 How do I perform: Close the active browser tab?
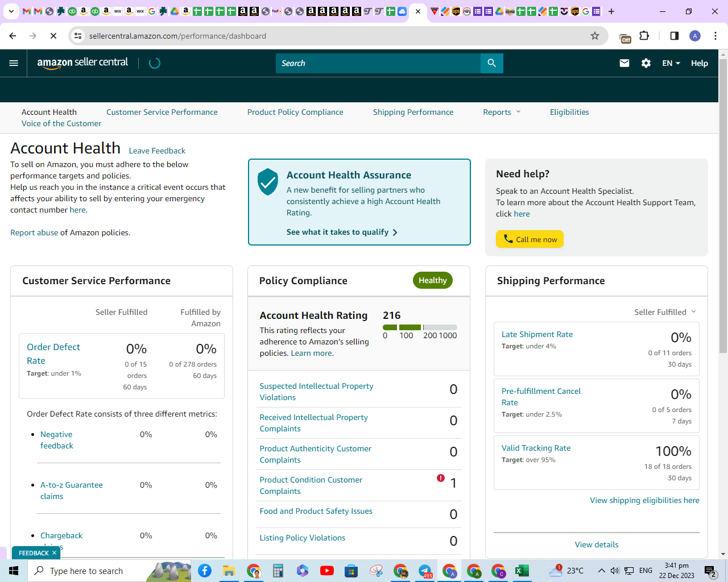click(418, 11)
